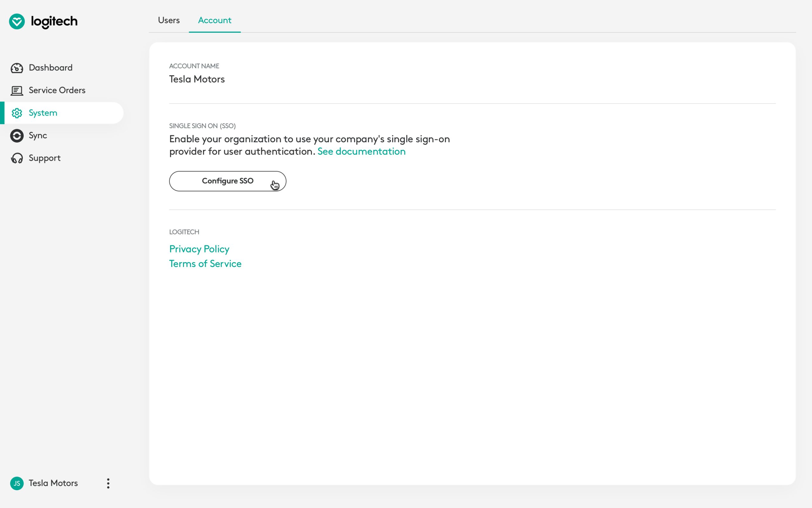
Task: Select System in the sidebar
Action: pos(62,113)
